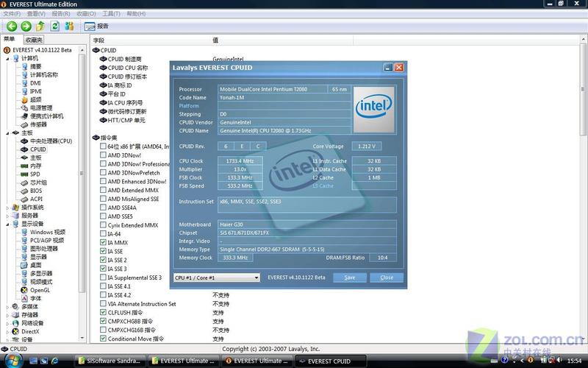Viewport: 588px width, 368px height.
Task: Expand the 存储器 storage tree node
Action: [x=7, y=315]
